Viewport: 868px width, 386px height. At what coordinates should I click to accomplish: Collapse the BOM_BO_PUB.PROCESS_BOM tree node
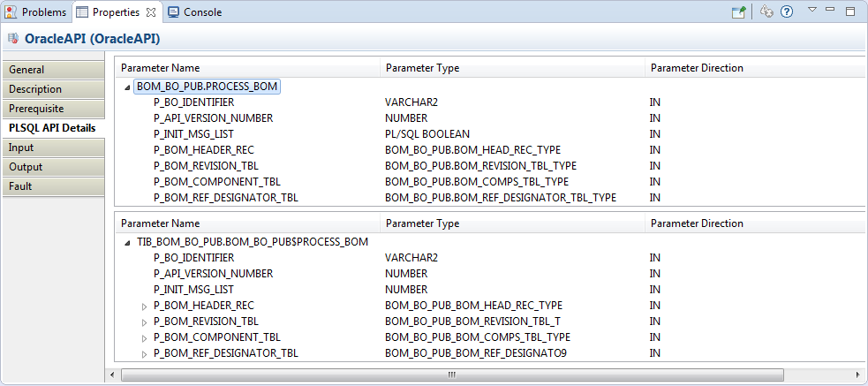[127, 87]
